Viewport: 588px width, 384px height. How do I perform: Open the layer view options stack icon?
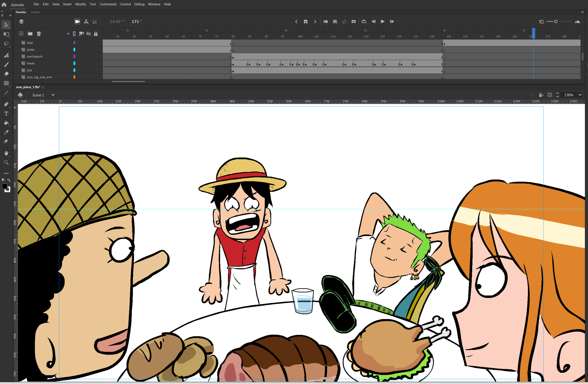click(x=21, y=21)
